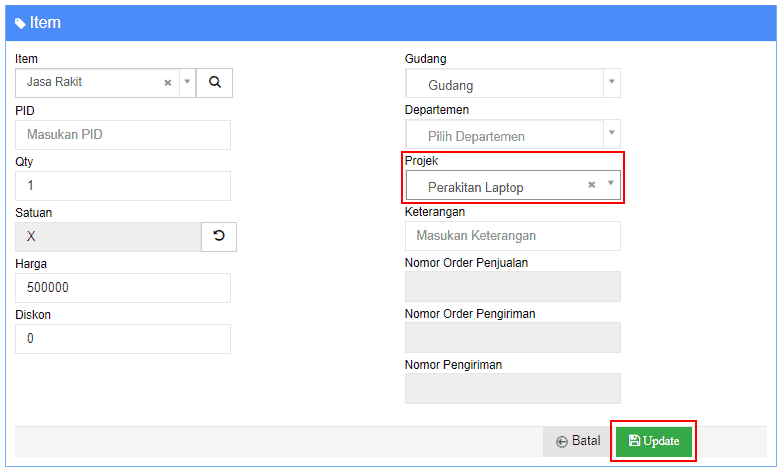Viewport: 784px width, 473px height.
Task: Focus the Keterangan input field
Action: tap(512, 236)
